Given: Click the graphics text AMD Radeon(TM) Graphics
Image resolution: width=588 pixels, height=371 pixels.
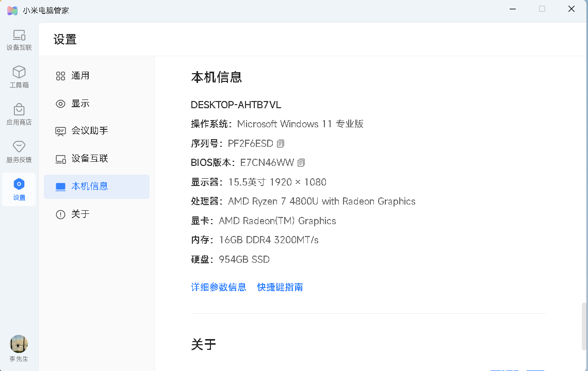Looking at the screenshot, I should coord(277,221).
